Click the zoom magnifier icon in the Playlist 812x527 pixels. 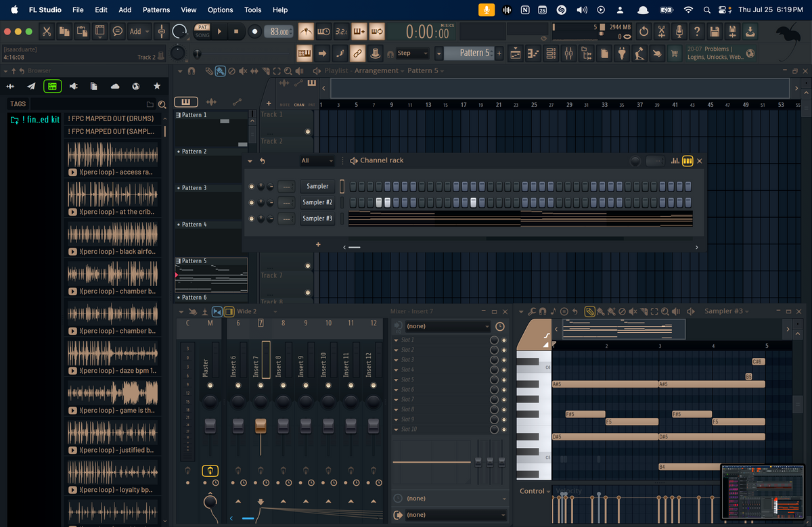289,70
